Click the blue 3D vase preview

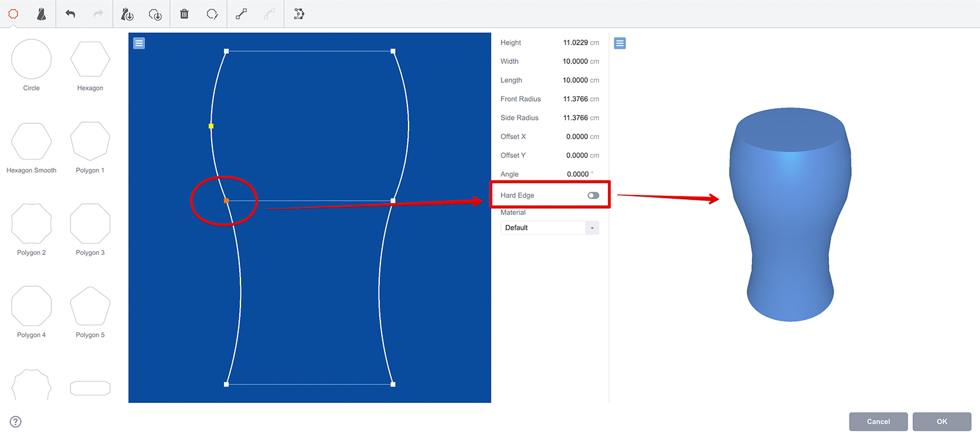[x=790, y=214]
